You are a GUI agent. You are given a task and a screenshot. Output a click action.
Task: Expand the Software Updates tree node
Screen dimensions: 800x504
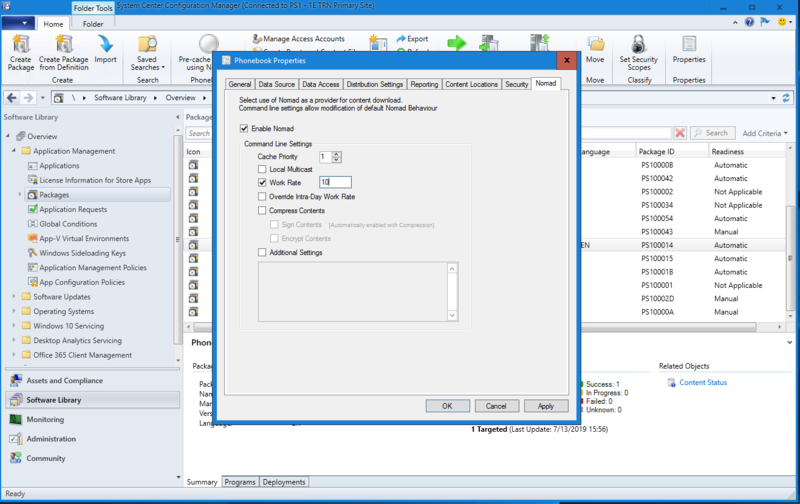pyautogui.click(x=14, y=297)
